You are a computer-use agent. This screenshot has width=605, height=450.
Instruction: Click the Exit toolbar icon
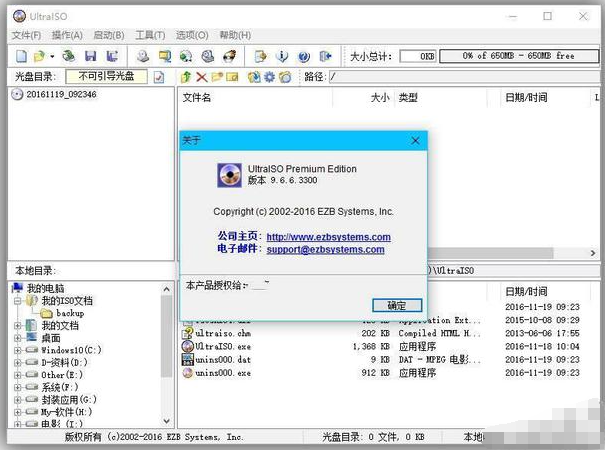point(326,56)
